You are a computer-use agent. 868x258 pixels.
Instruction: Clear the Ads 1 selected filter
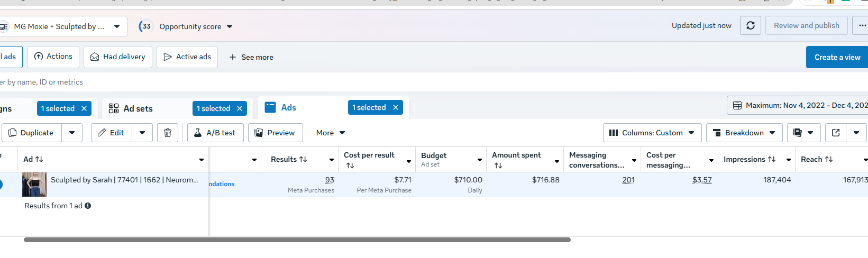(x=395, y=107)
